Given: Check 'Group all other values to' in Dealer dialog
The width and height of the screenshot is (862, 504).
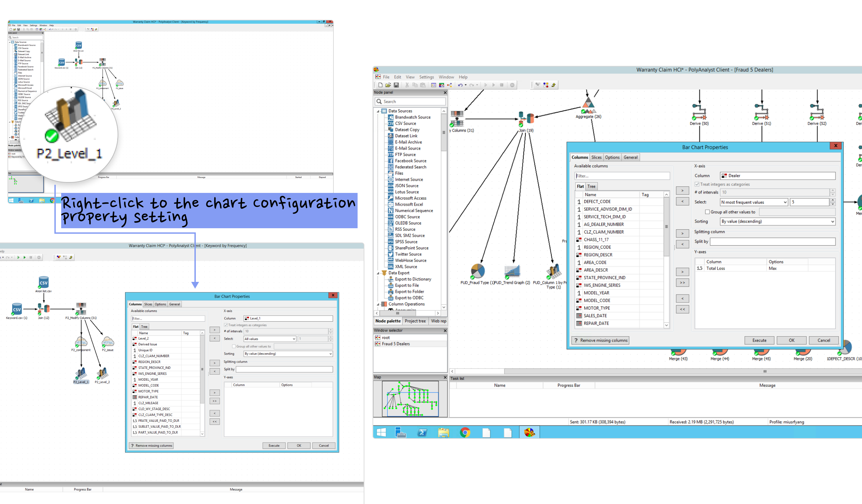Looking at the screenshot, I should point(707,212).
